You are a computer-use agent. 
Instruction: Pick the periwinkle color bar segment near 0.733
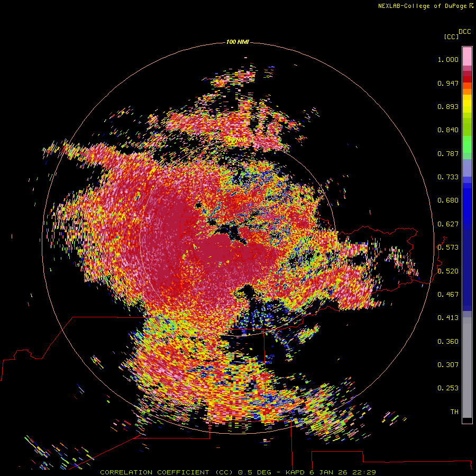pyautogui.click(x=467, y=168)
